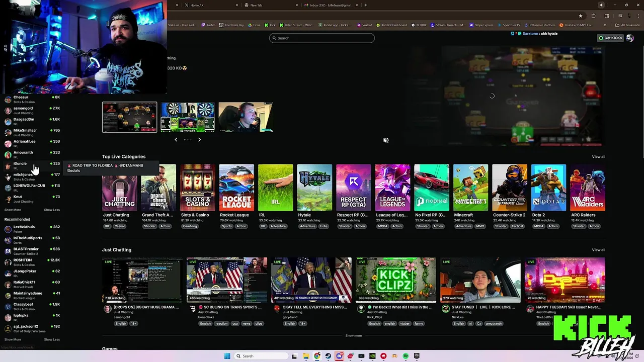Click Show More under Following channels

tap(13, 210)
